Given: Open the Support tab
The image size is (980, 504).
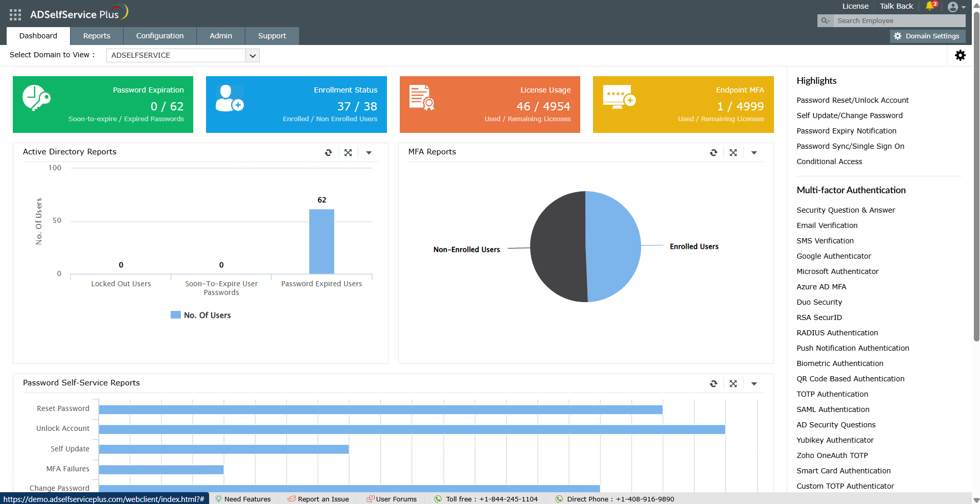Looking at the screenshot, I should coord(272,36).
